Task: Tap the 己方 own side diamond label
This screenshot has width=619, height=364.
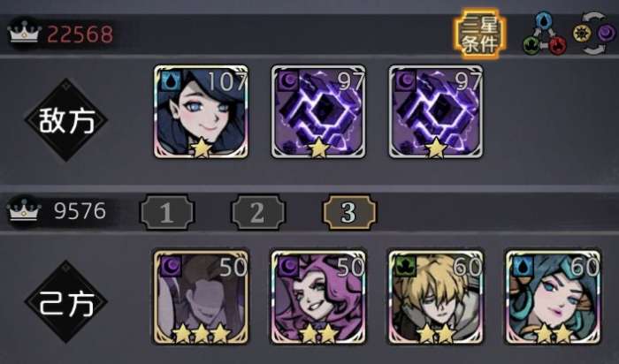Action: pyautogui.click(x=66, y=302)
